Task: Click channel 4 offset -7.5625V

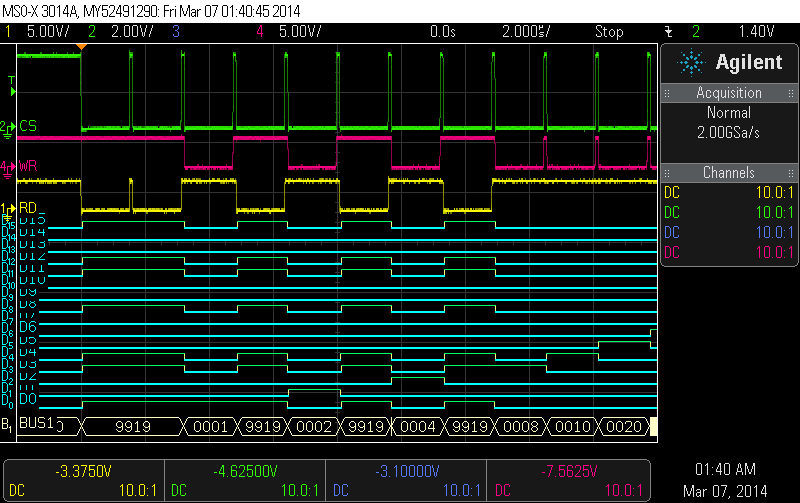Action: coord(569,471)
